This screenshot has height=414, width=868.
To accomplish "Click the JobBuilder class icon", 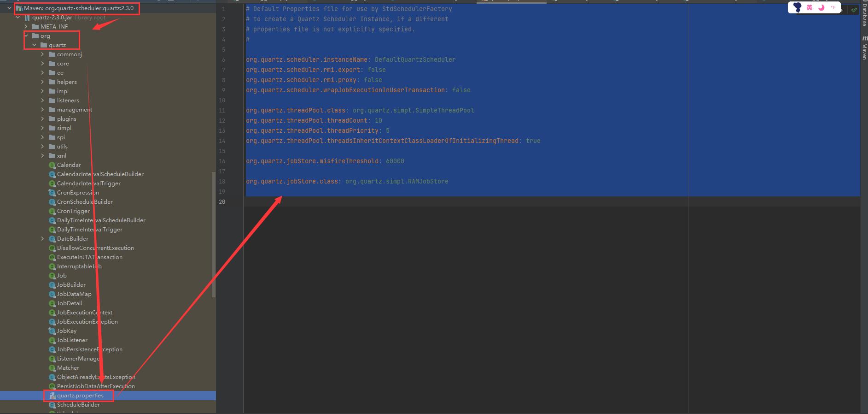I will 52,284.
